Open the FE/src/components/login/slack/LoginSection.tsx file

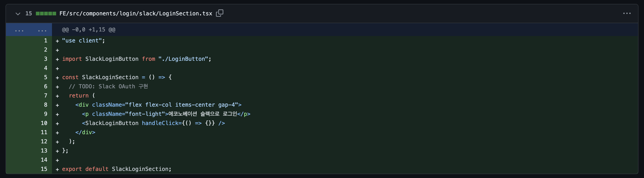(x=135, y=13)
